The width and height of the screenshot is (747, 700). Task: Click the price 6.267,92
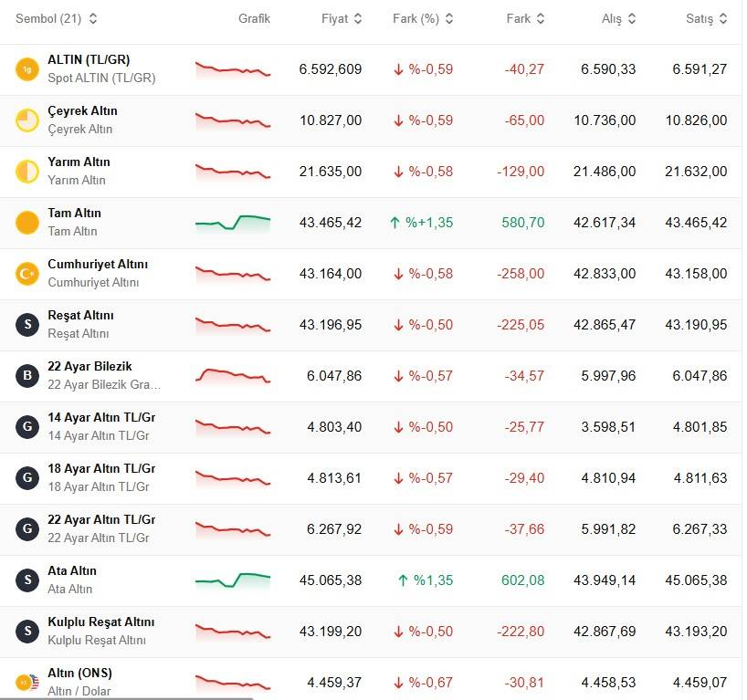point(334,529)
